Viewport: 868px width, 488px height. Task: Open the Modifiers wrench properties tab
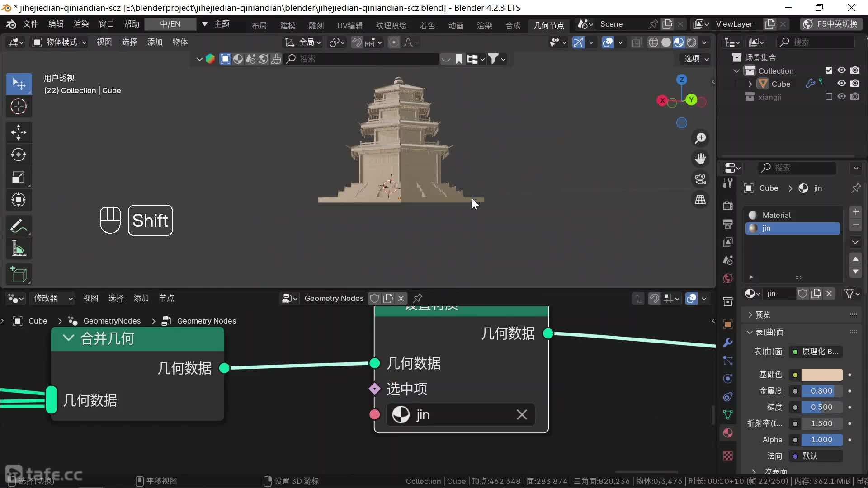[x=728, y=343]
